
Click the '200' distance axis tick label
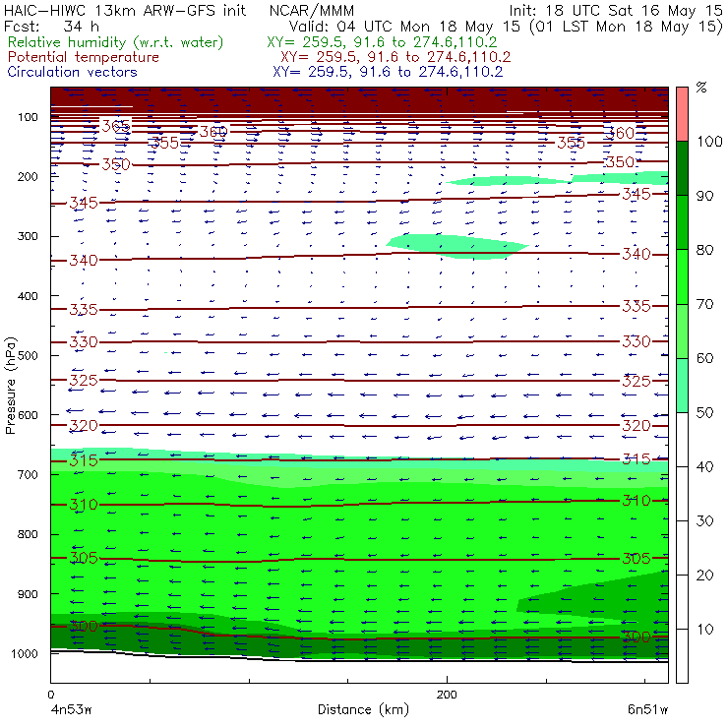coord(447,695)
